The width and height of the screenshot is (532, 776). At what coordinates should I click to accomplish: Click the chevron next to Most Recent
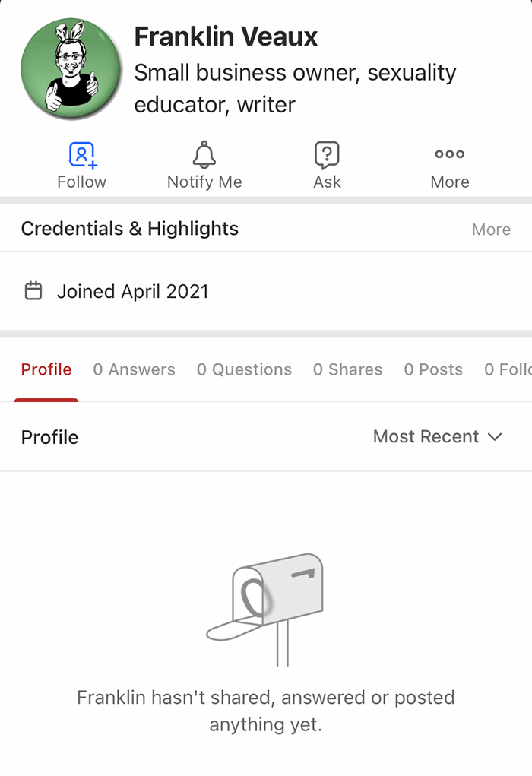click(495, 436)
